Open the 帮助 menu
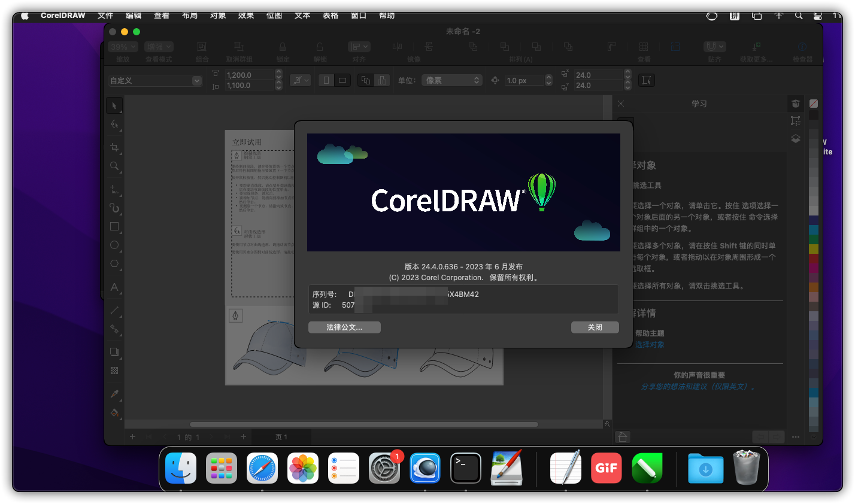The height and width of the screenshot is (504, 855). (387, 16)
